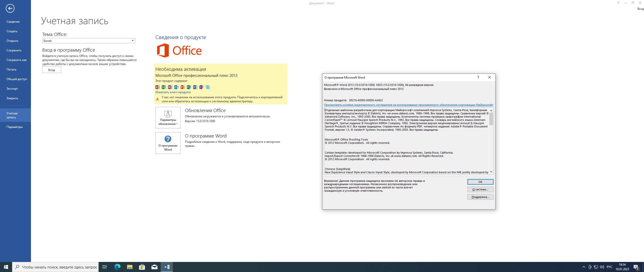Click the Word icon in product contents

coord(195,87)
